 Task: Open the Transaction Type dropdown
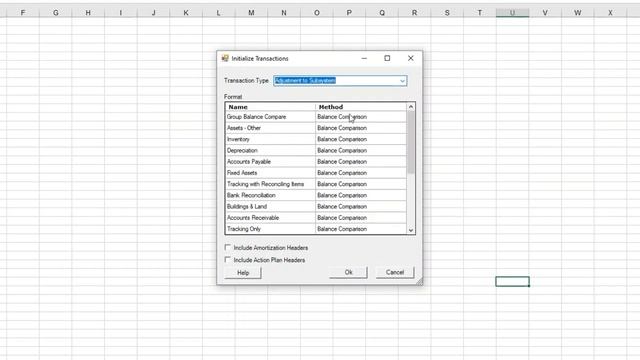point(402,81)
